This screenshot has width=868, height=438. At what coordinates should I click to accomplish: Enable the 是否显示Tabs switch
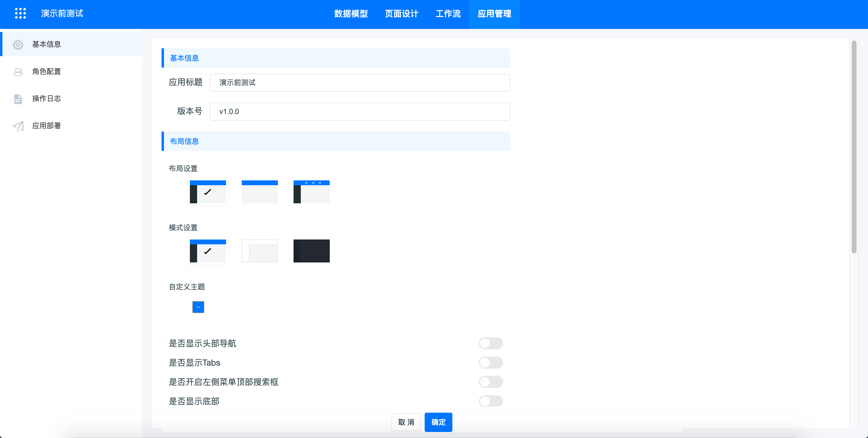[491, 363]
